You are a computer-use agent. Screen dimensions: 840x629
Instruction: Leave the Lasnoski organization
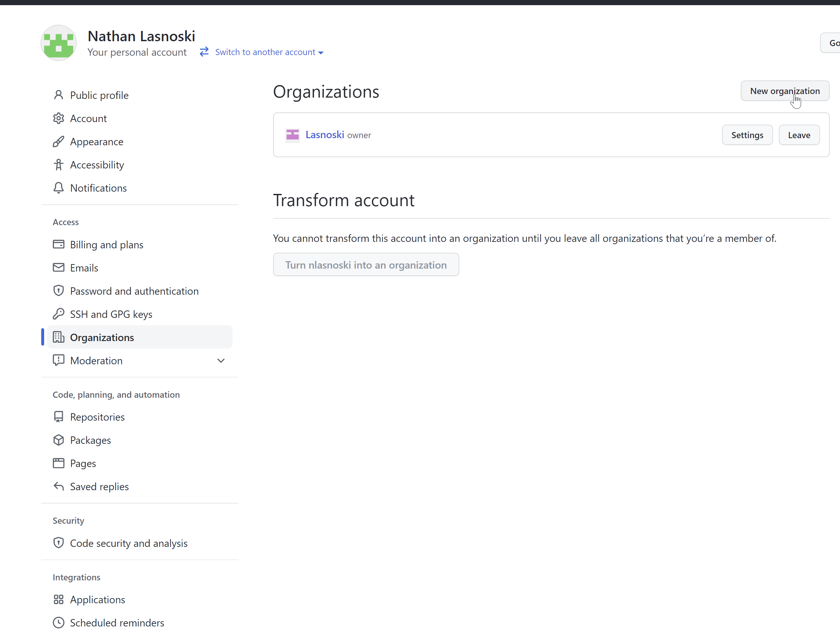tap(799, 135)
